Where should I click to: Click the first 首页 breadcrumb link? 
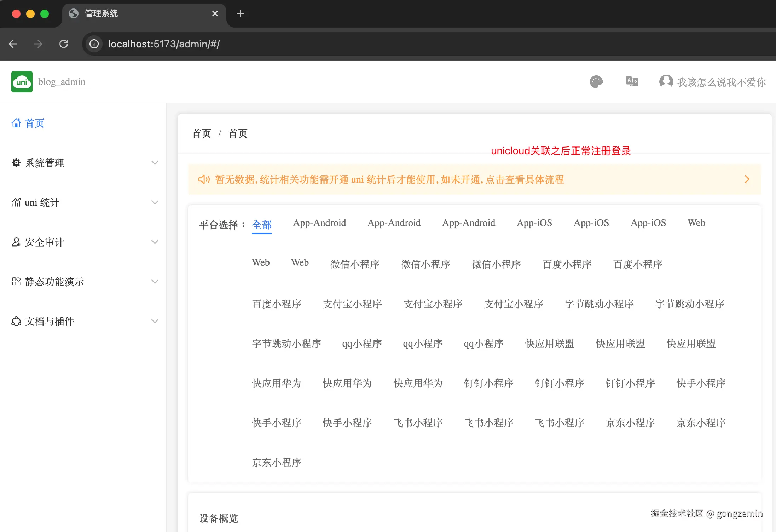[x=201, y=134]
